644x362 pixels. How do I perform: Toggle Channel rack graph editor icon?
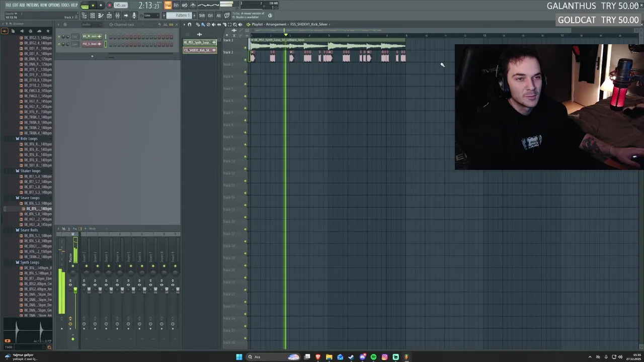coord(166,24)
